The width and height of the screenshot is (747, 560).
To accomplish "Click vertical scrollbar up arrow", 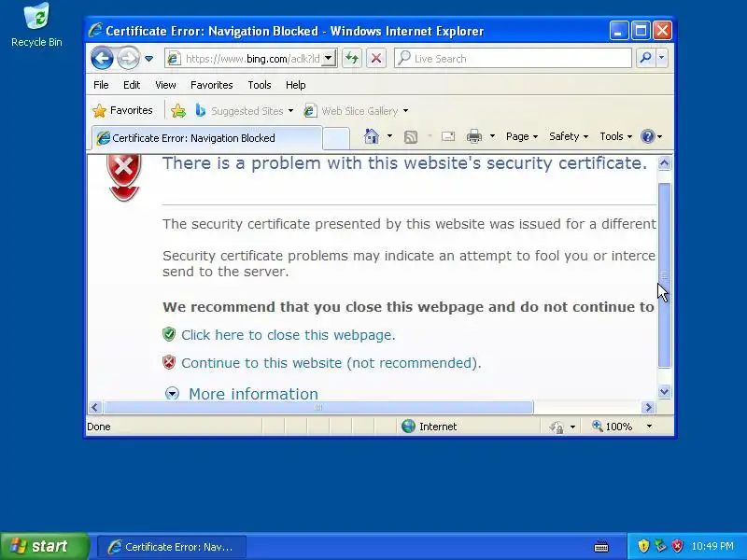I will click(x=664, y=163).
